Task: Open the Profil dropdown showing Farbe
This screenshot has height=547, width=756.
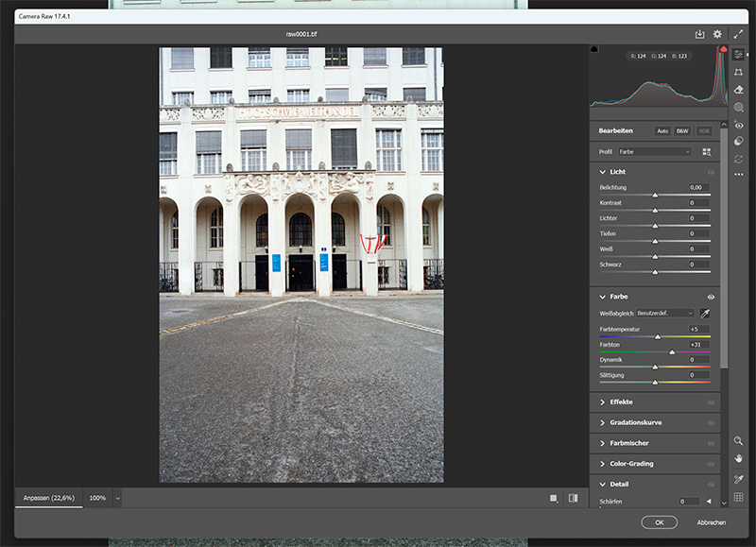Action: (654, 152)
